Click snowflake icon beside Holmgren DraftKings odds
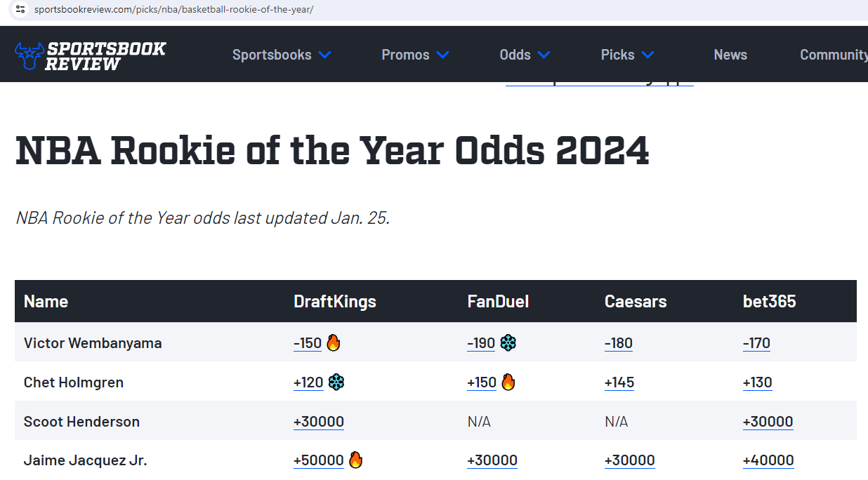868x480 pixels. 336,382
